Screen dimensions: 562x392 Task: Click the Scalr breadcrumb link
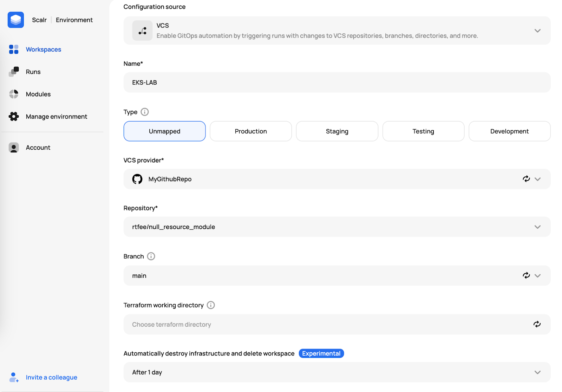[39, 20]
